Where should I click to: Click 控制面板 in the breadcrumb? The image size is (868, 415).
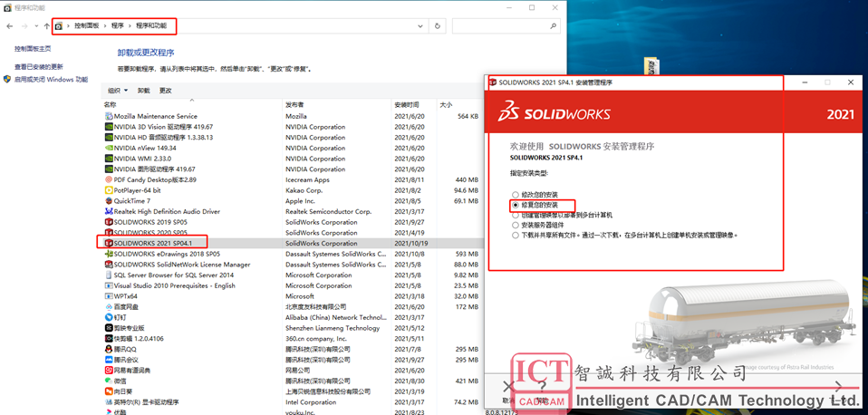87,26
